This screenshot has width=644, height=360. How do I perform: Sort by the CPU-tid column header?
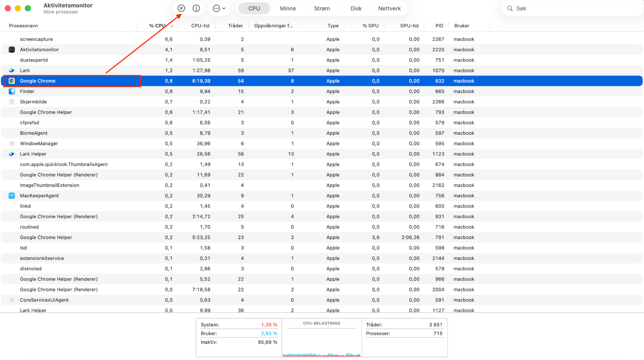200,26
